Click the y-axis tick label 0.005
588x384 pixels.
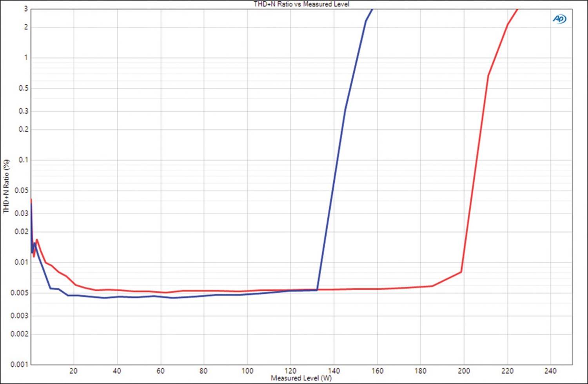(x=20, y=293)
